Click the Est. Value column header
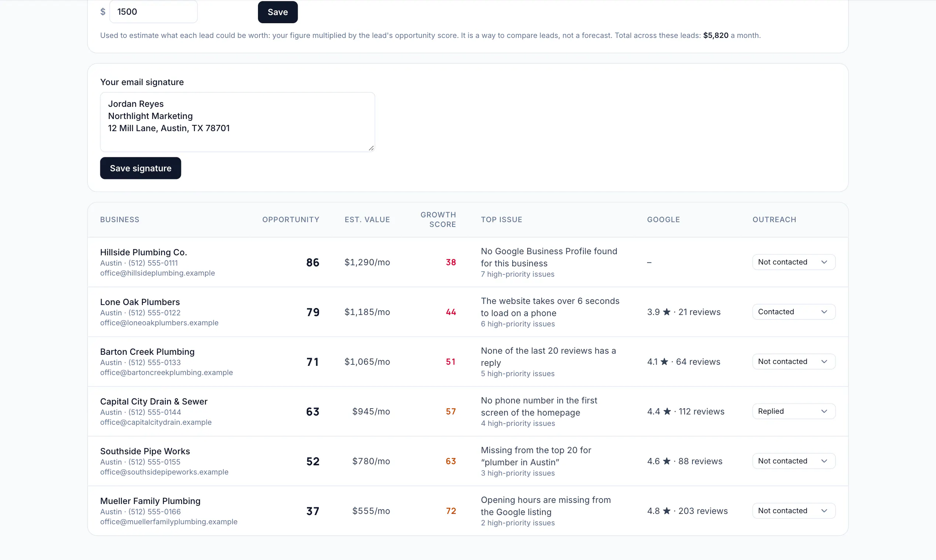936x560 pixels. click(367, 220)
